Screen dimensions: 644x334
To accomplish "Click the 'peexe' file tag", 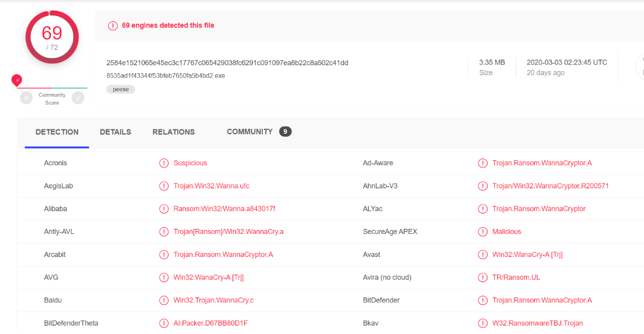I will tap(120, 89).
